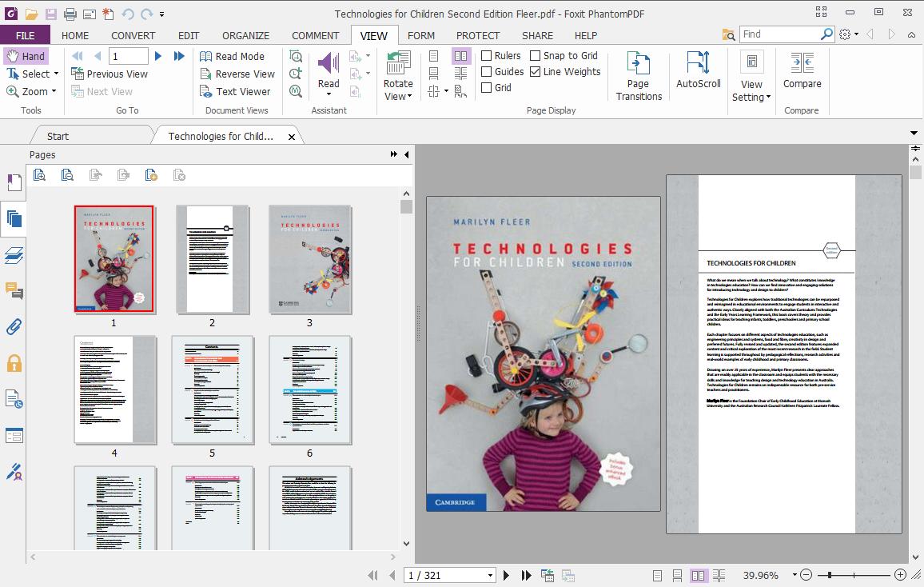
Task: Click the insert pages icon in Pages toolbar
Action: point(151,175)
